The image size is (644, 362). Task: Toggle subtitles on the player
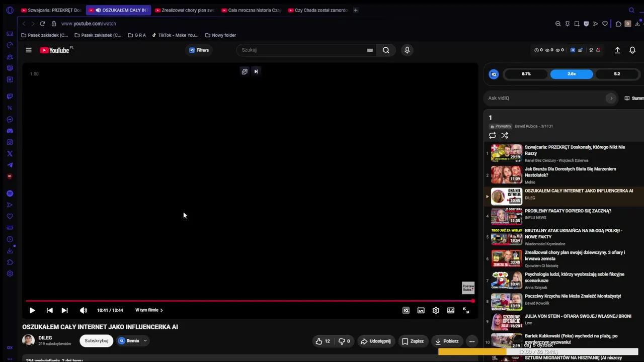click(421, 310)
